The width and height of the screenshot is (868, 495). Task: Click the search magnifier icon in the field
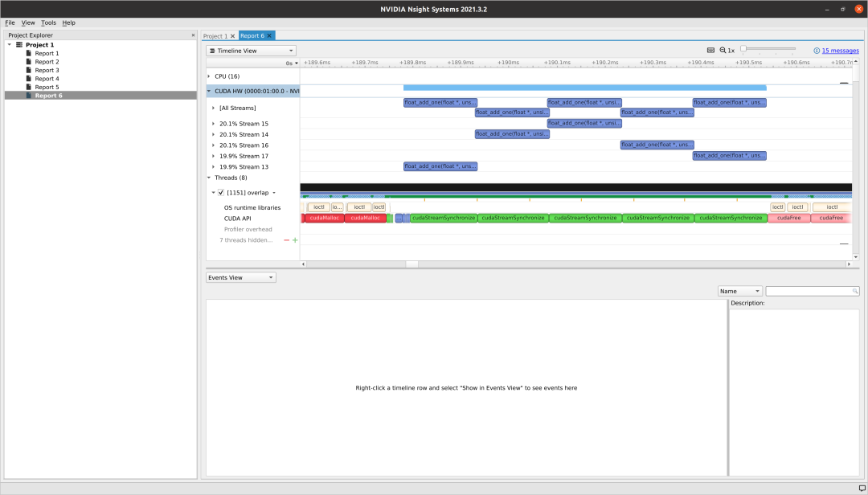[x=854, y=291]
